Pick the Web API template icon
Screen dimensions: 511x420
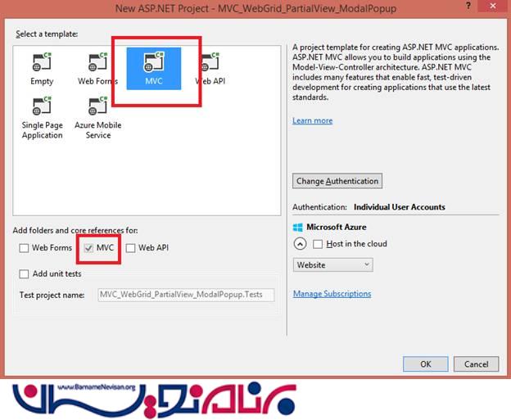pyautogui.click(x=210, y=61)
